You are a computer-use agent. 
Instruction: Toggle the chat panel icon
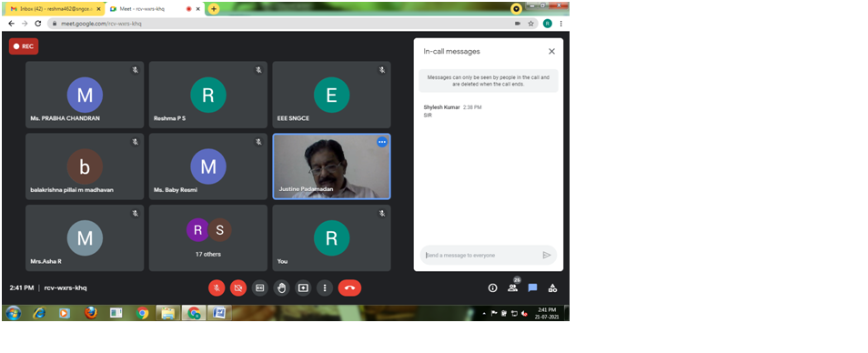[532, 287]
